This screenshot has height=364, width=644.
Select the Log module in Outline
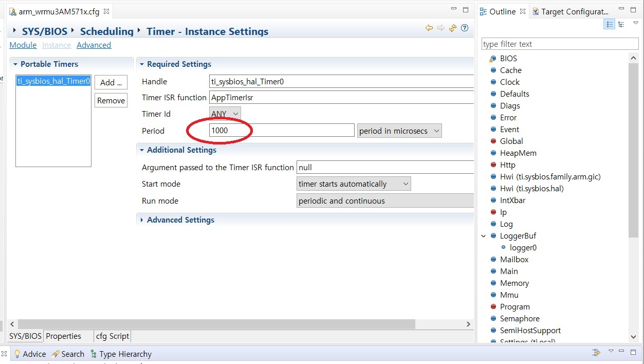point(506,224)
